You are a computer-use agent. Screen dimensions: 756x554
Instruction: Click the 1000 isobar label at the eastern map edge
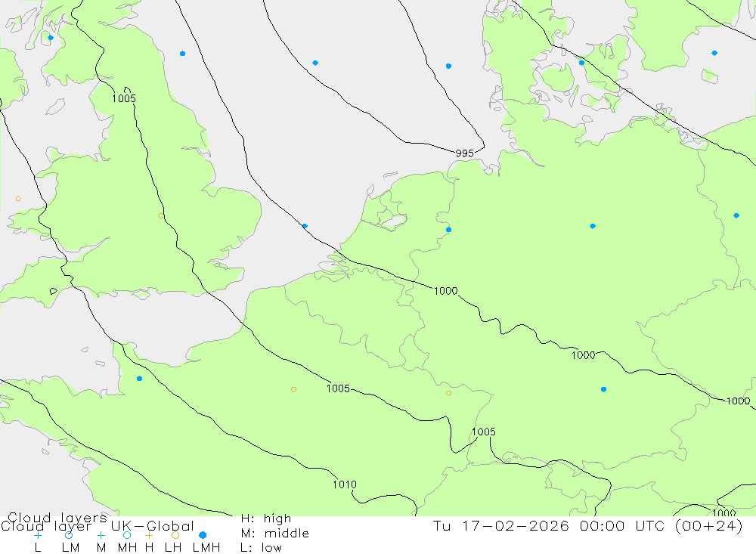[x=738, y=401]
